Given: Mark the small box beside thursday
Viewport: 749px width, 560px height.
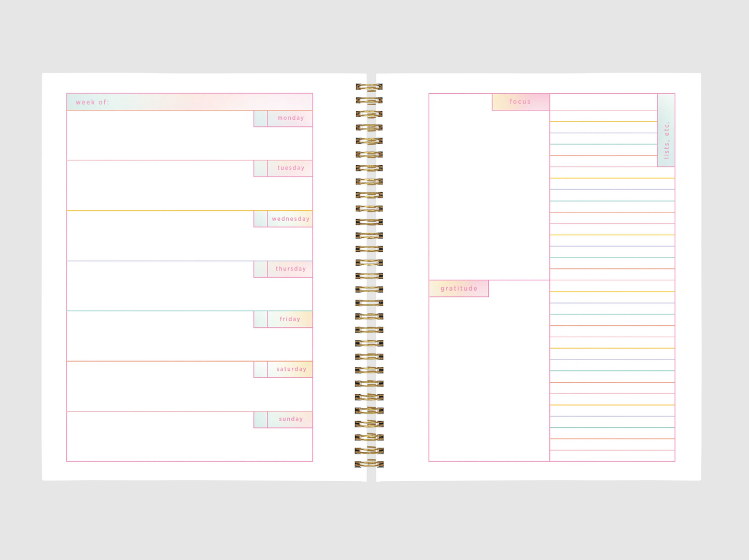Looking at the screenshot, I should 261,269.
